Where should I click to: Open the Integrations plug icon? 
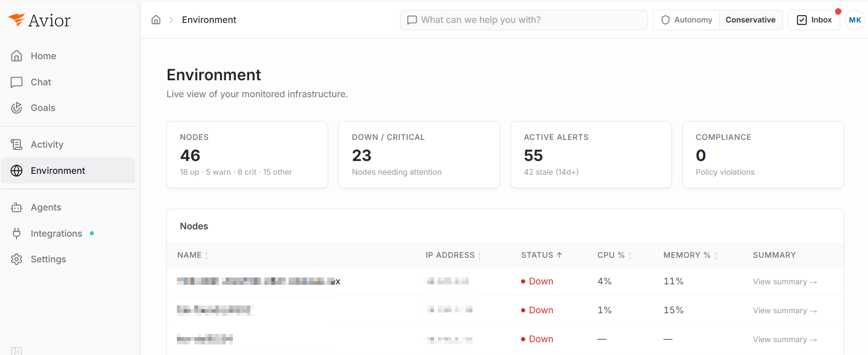16,233
